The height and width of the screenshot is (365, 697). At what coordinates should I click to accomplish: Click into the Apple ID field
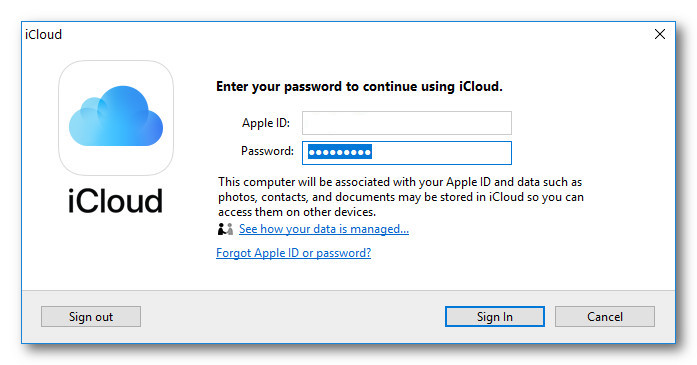[407, 123]
